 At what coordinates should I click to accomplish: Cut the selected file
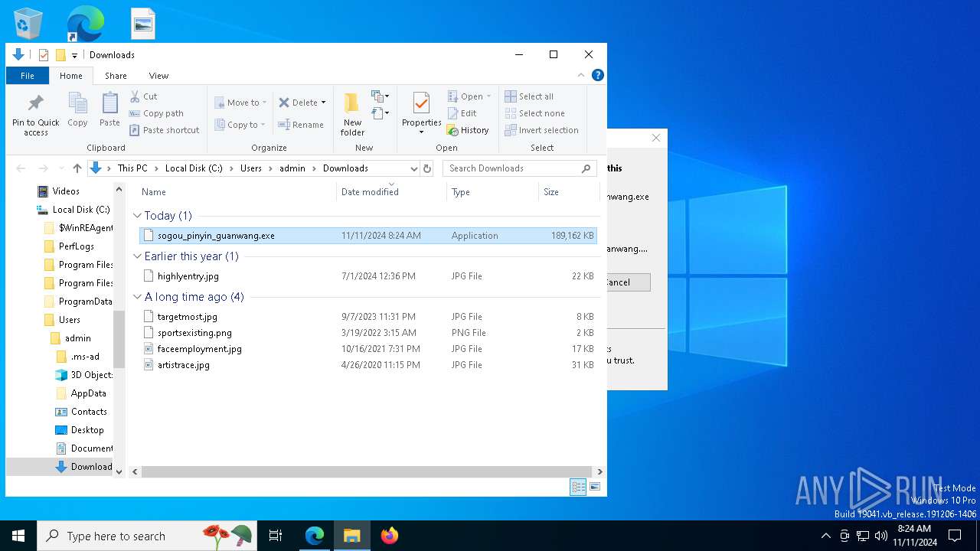(x=144, y=96)
